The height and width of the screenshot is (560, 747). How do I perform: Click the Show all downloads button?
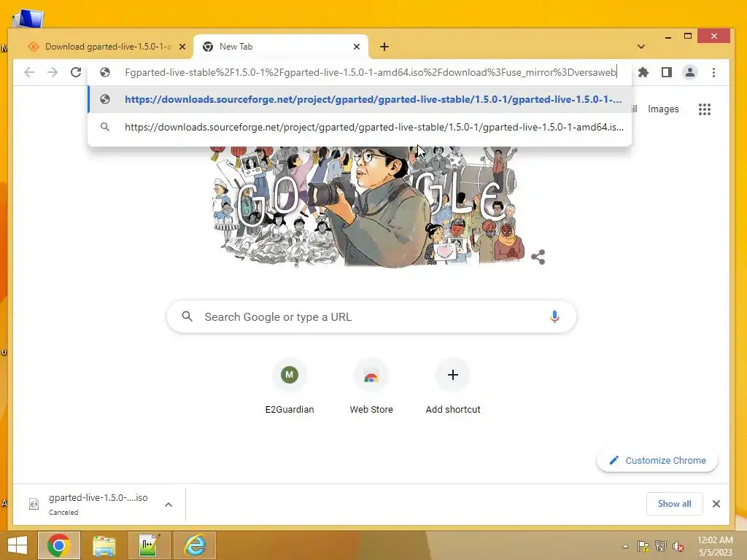(x=674, y=504)
